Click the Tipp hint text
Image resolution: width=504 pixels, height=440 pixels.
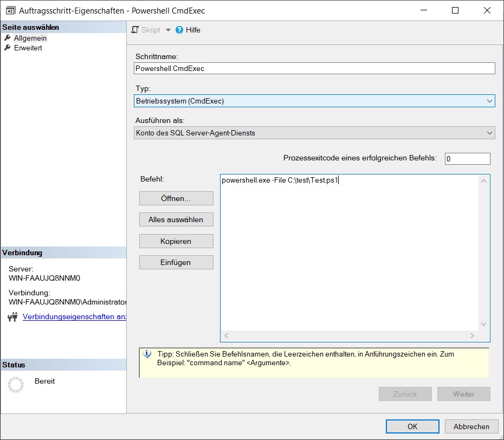pos(305,358)
